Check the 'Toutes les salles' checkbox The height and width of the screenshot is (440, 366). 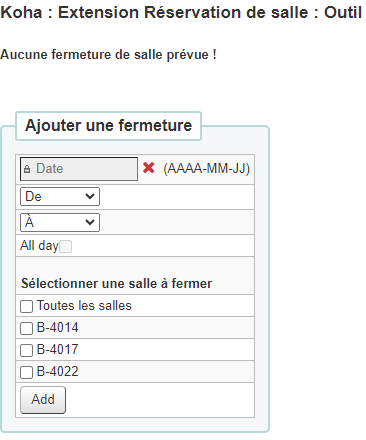pyautogui.click(x=27, y=306)
